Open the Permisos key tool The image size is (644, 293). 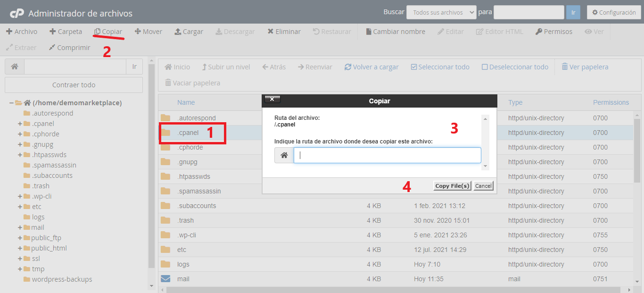pos(539,32)
